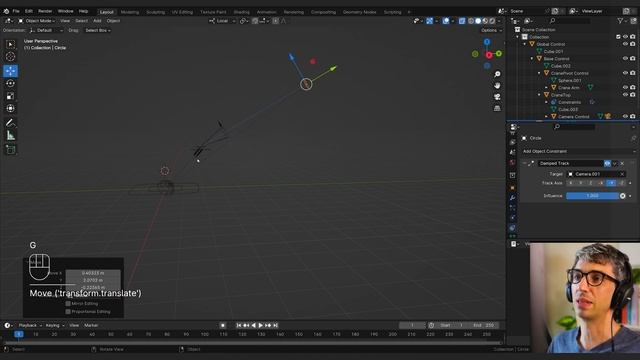
Task: Open the Render menu
Action: click(45, 11)
